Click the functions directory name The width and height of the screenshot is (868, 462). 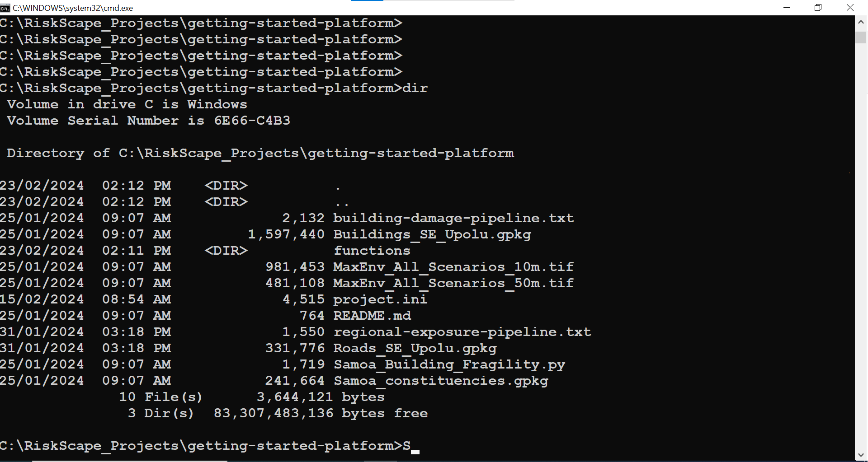pyautogui.click(x=372, y=251)
